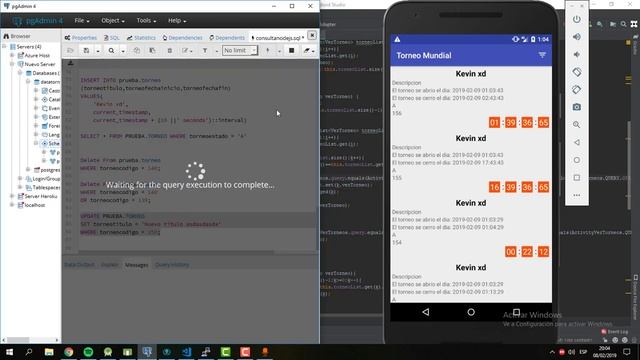Switch to the Properties tab

(x=80, y=38)
